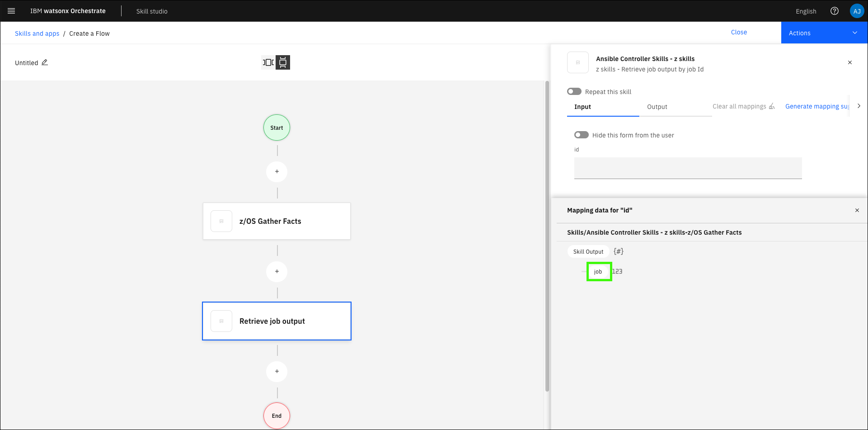Open the hamburger navigation menu
The height and width of the screenshot is (430, 868).
coord(11,11)
